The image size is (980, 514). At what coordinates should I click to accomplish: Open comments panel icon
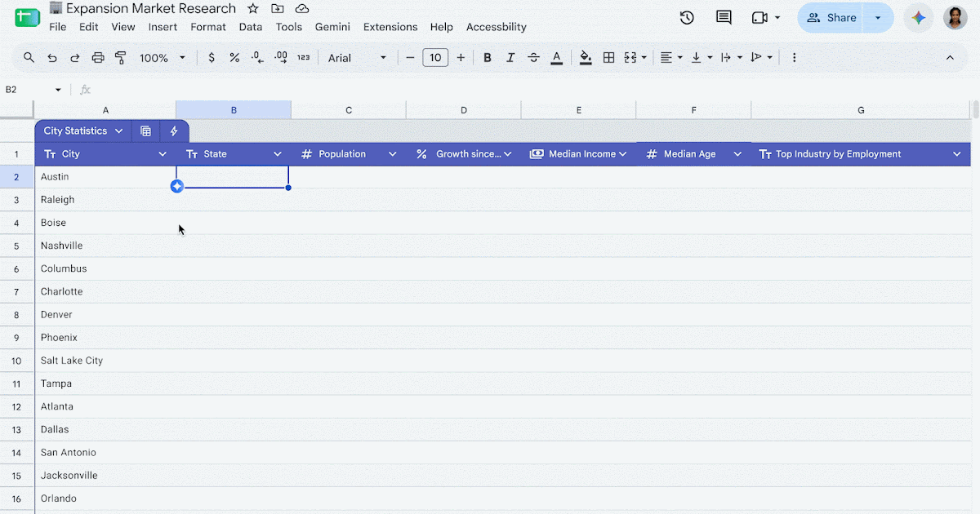pyautogui.click(x=724, y=17)
